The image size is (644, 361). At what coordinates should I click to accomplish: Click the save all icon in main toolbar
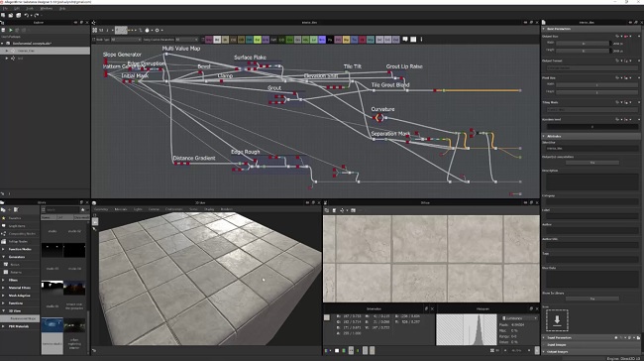(x=19, y=15)
